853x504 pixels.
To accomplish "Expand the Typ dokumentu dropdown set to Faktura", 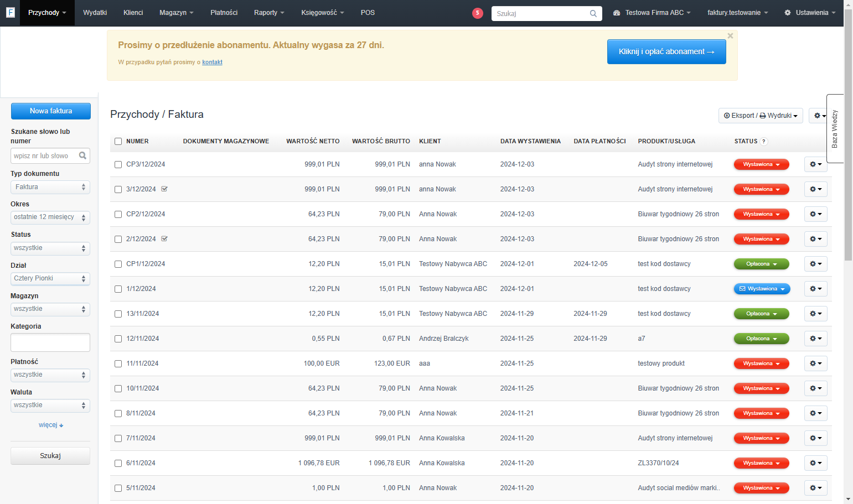I will coord(50,187).
